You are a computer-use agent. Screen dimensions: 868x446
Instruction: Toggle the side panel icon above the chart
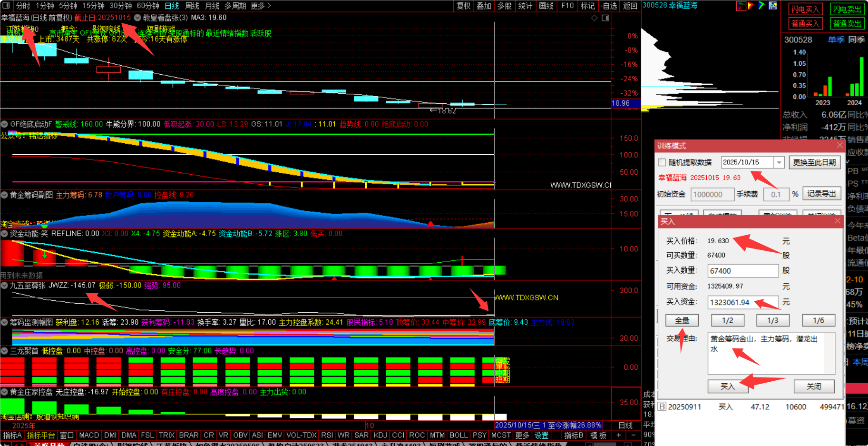click(605, 18)
